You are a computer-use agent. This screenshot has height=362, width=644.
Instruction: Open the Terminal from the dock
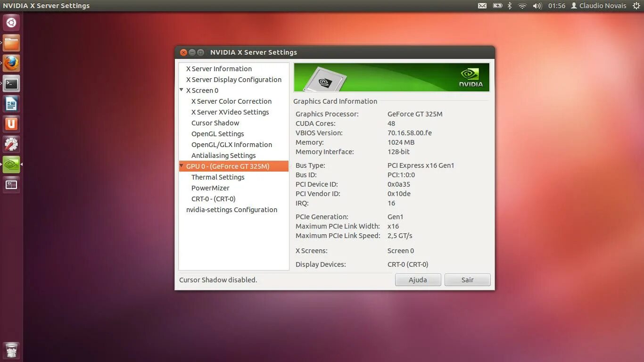point(11,83)
